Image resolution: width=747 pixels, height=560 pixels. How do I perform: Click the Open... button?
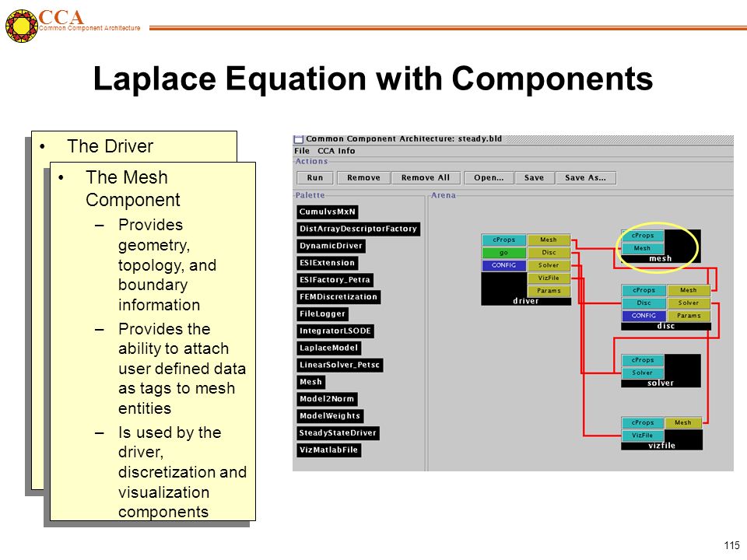tap(489, 177)
